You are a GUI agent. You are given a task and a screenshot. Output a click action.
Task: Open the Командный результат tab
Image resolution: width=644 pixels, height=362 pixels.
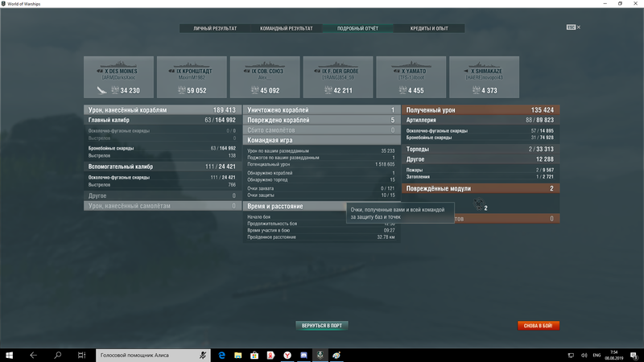coord(287,28)
